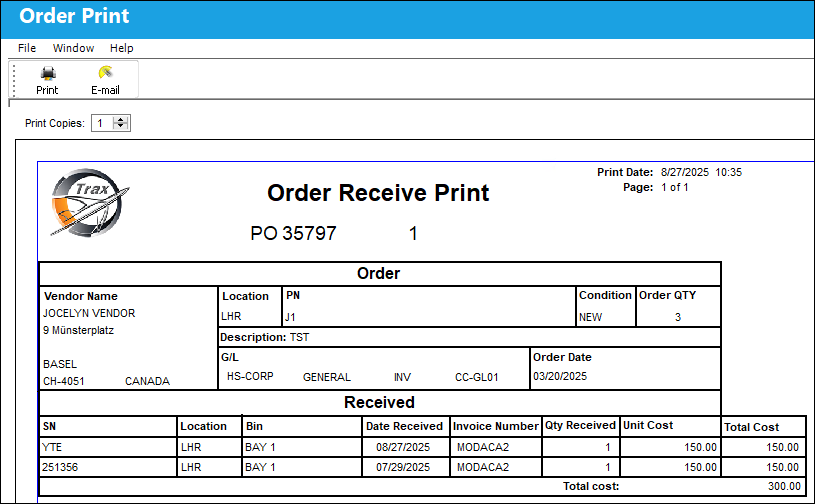Click the country CANADA
The height and width of the screenshot is (504, 815).
(147, 381)
